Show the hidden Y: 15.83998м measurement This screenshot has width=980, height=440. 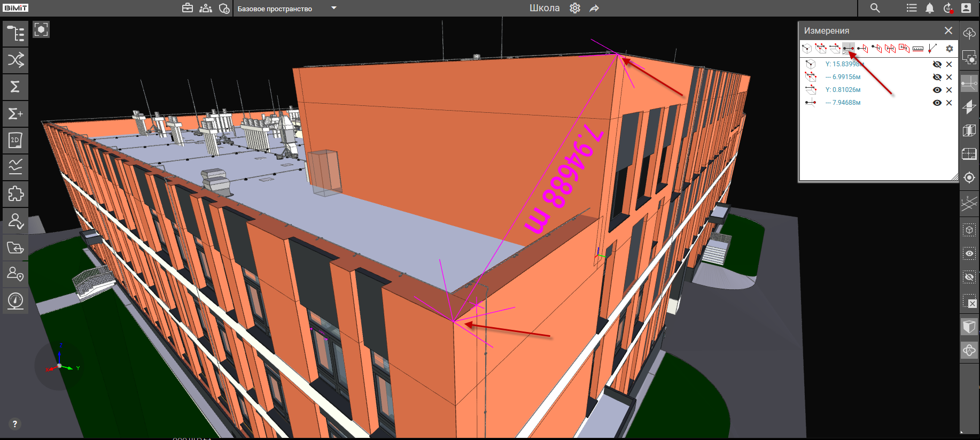[x=937, y=64]
